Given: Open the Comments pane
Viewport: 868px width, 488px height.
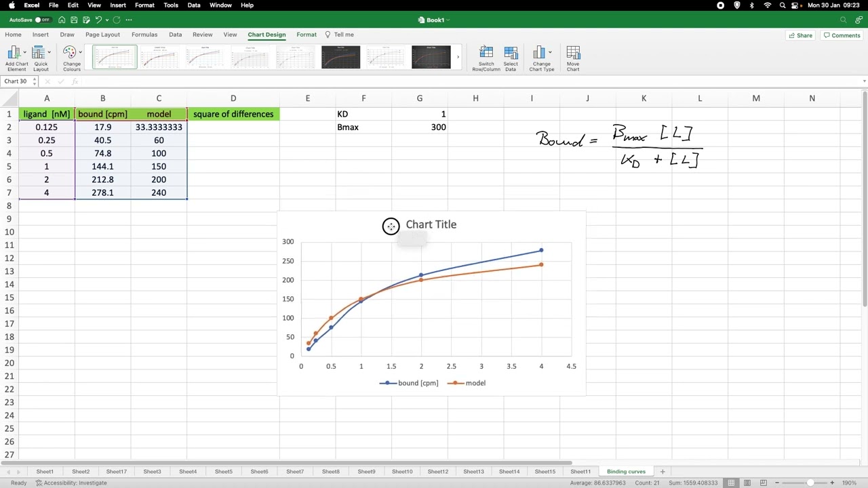Looking at the screenshot, I should (x=842, y=35).
